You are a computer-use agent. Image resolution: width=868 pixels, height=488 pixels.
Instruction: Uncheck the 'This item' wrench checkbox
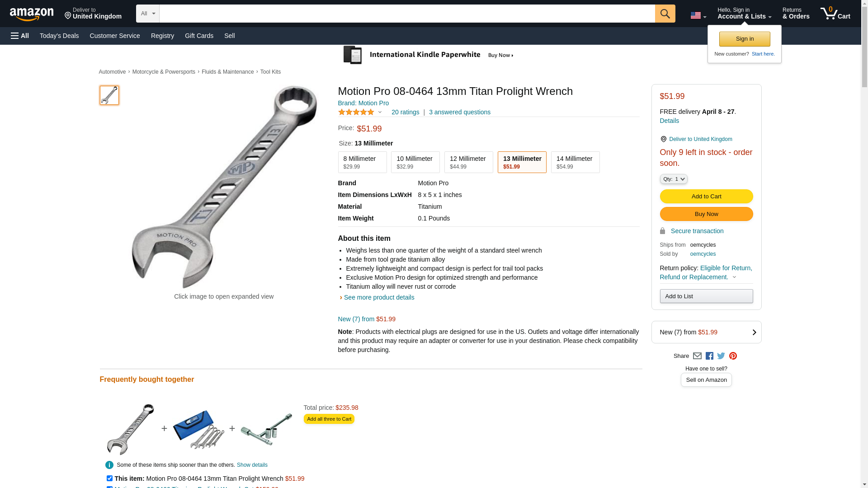(x=109, y=478)
